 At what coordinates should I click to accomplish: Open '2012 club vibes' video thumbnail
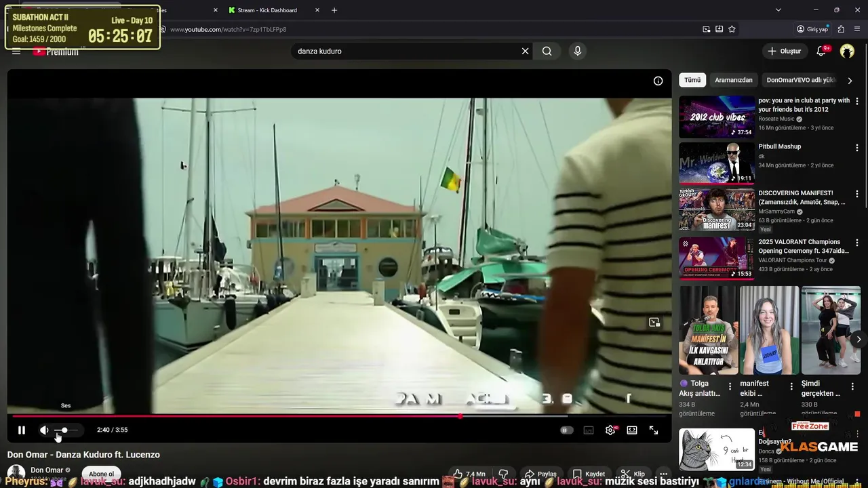(717, 117)
